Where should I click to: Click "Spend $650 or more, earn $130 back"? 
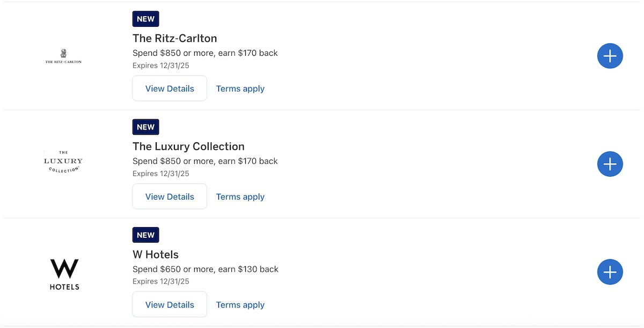click(x=205, y=269)
